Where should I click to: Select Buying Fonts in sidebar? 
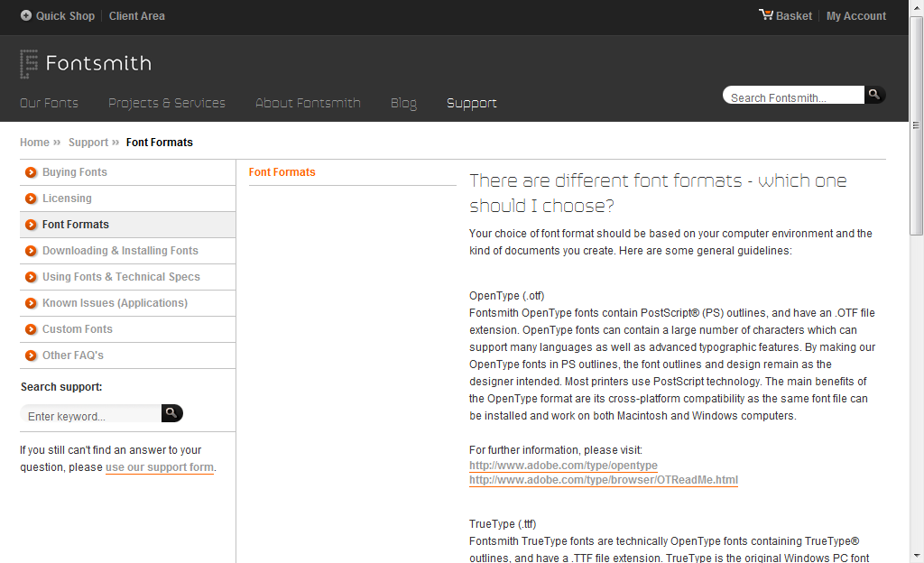click(x=75, y=172)
